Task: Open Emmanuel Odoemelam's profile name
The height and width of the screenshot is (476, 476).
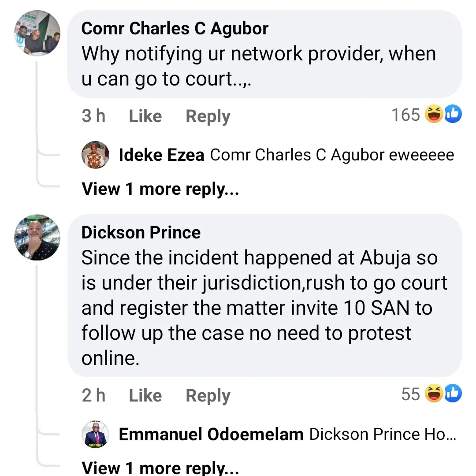Action: pyautogui.click(x=211, y=435)
